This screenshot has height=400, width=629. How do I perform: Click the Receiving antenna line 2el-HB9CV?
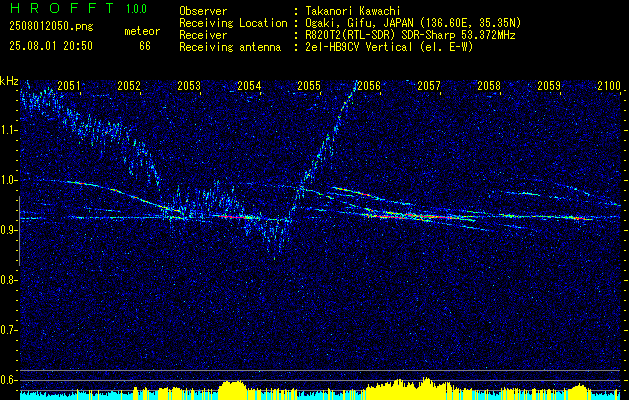(x=389, y=47)
